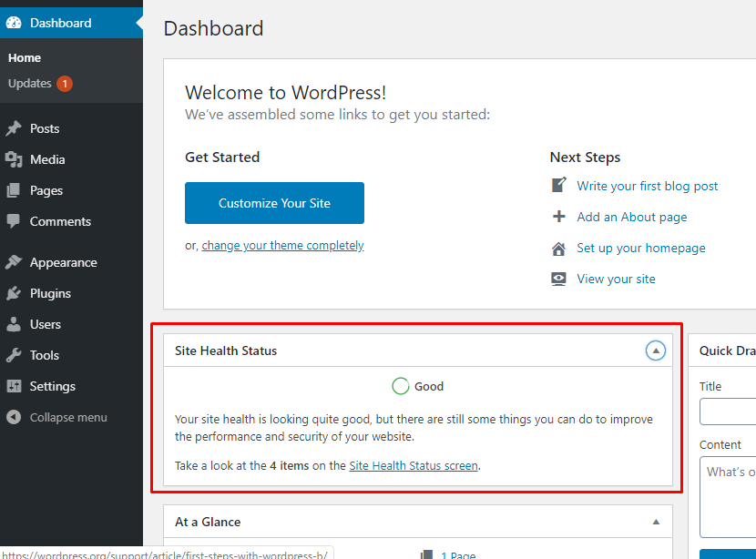The height and width of the screenshot is (559, 756).
Task: Collapse the Site Health Status panel
Action: click(x=656, y=351)
